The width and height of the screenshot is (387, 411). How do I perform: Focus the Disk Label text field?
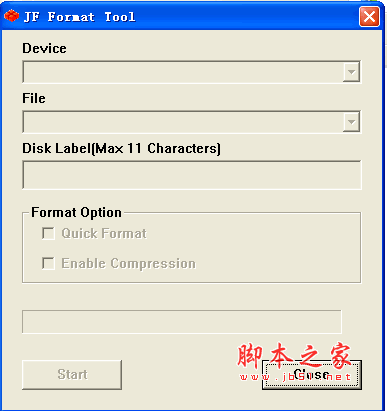pos(192,175)
